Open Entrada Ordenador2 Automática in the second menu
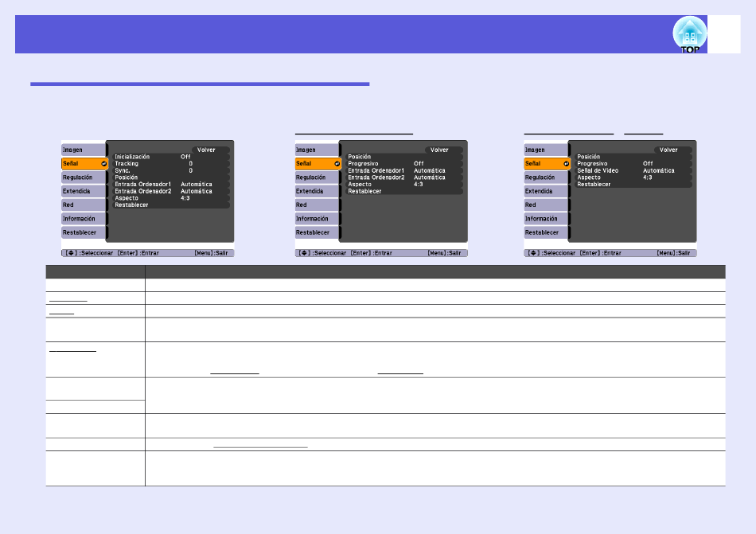Viewport: 756px width, 534px height. 404,177
